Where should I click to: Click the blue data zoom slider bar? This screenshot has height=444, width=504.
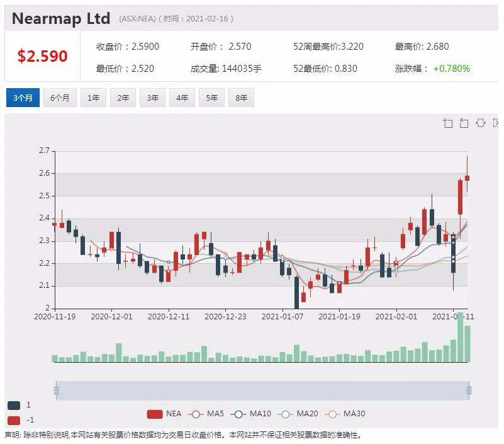[x=262, y=390]
